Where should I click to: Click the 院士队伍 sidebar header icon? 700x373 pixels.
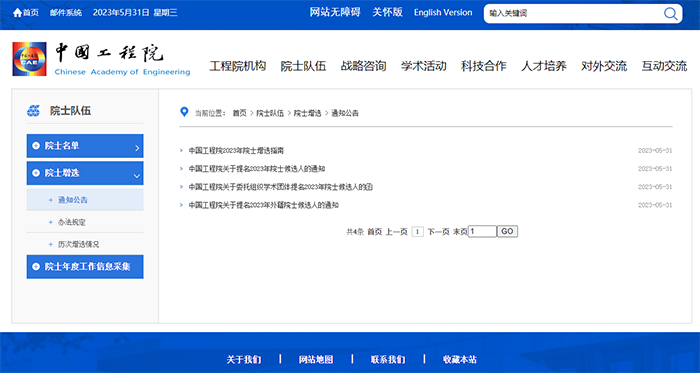click(x=33, y=111)
